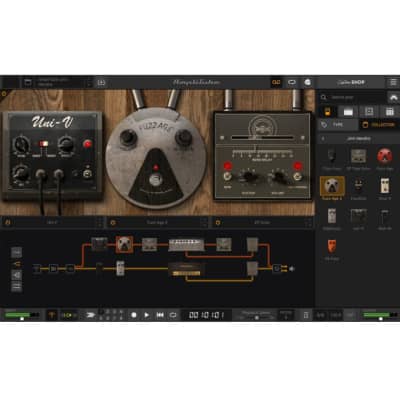Image resolution: width=400 pixels, height=400 pixels.
Task: Open the preset name dropdown at top left
Action: click(57, 82)
